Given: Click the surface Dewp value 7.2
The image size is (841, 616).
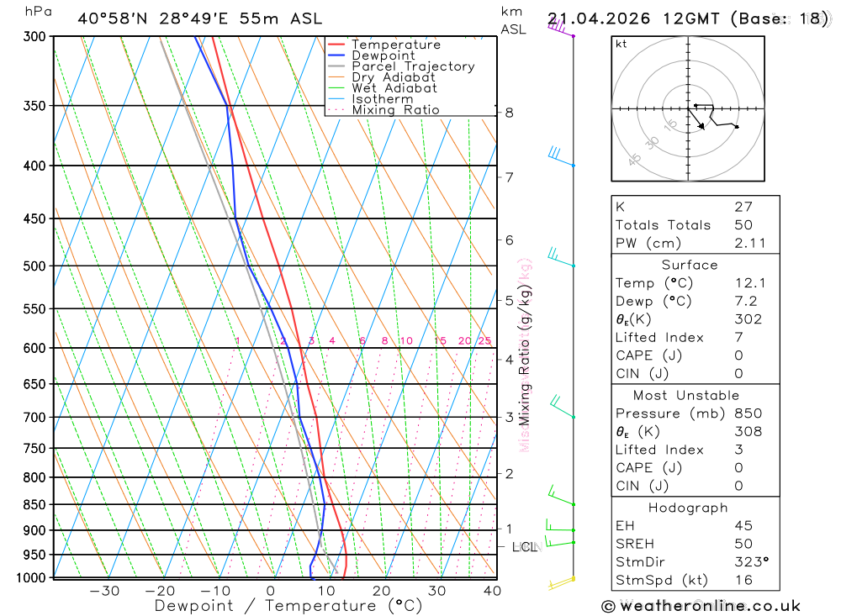Looking at the screenshot, I should (746, 302).
